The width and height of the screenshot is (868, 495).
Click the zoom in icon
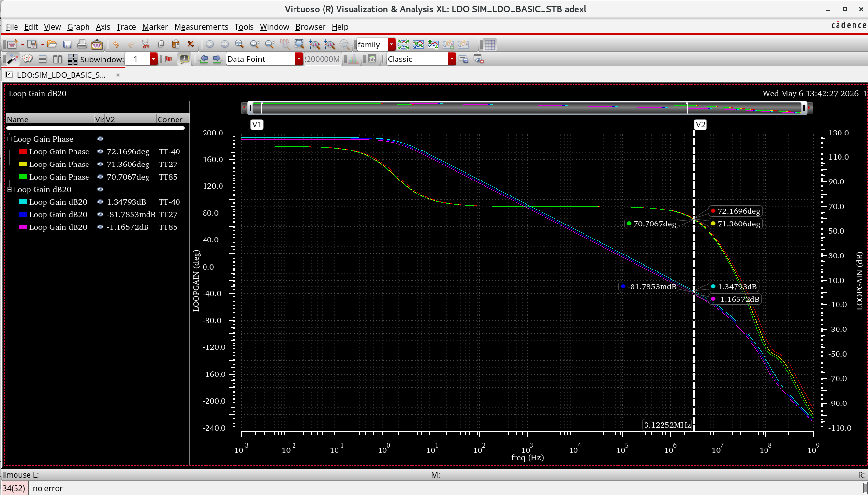click(x=255, y=45)
